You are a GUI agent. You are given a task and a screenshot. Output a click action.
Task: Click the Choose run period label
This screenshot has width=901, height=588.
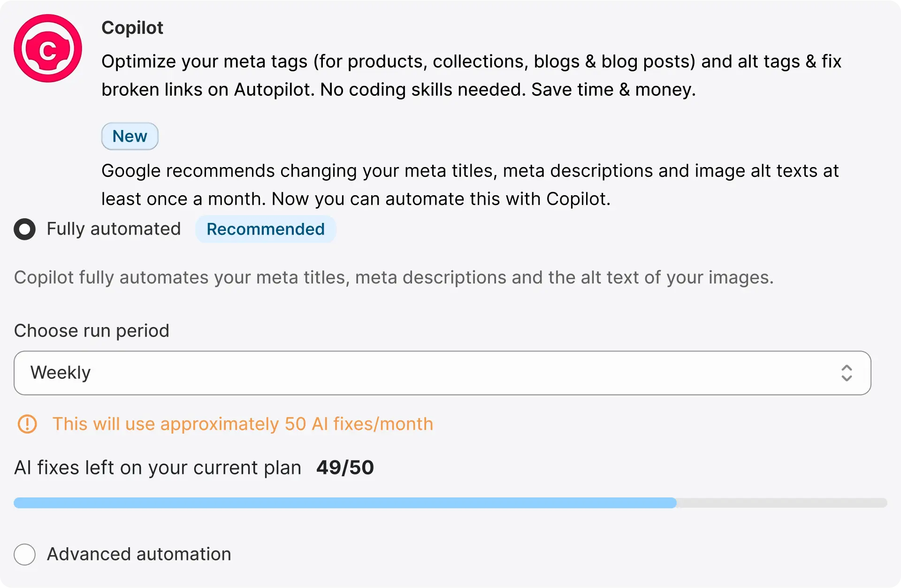(92, 331)
